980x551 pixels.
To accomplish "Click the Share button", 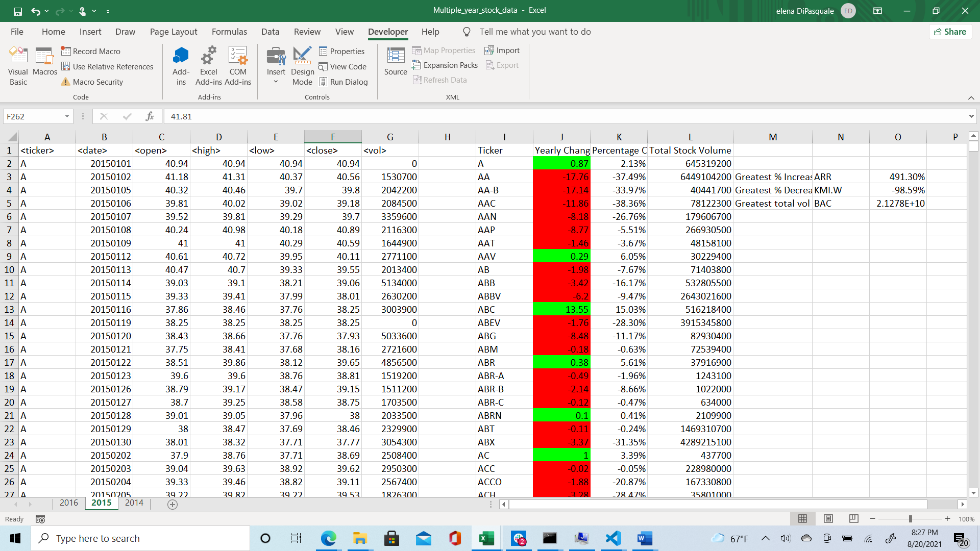I will [950, 32].
